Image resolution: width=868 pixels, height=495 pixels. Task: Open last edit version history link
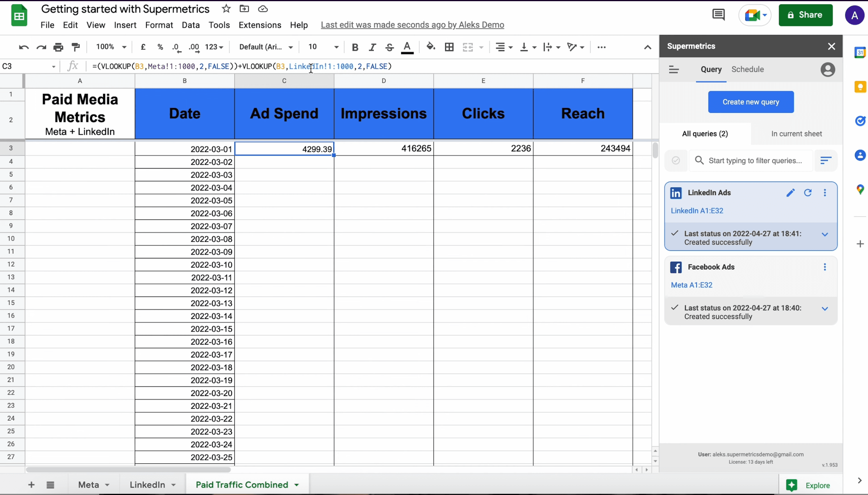412,25
